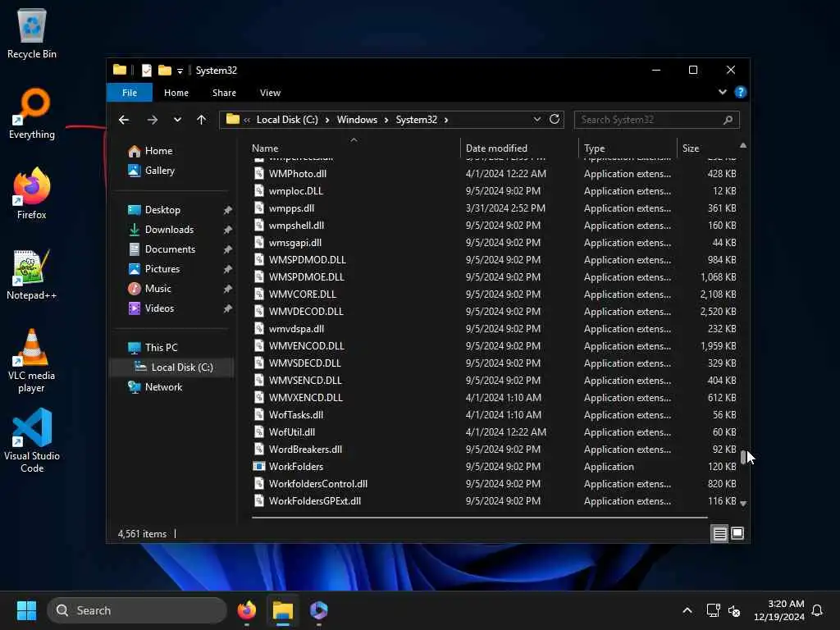840x630 pixels.
Task: Click the horizontal scrollbar under file list
Action: tap(479, 518)
